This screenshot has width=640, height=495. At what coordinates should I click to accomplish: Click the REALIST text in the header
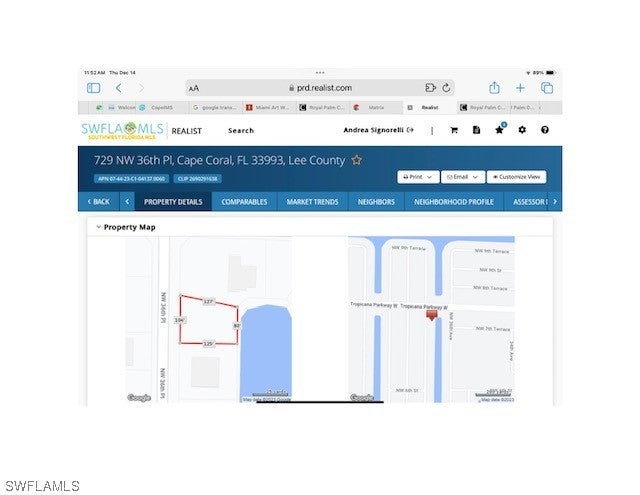(187, 131)
